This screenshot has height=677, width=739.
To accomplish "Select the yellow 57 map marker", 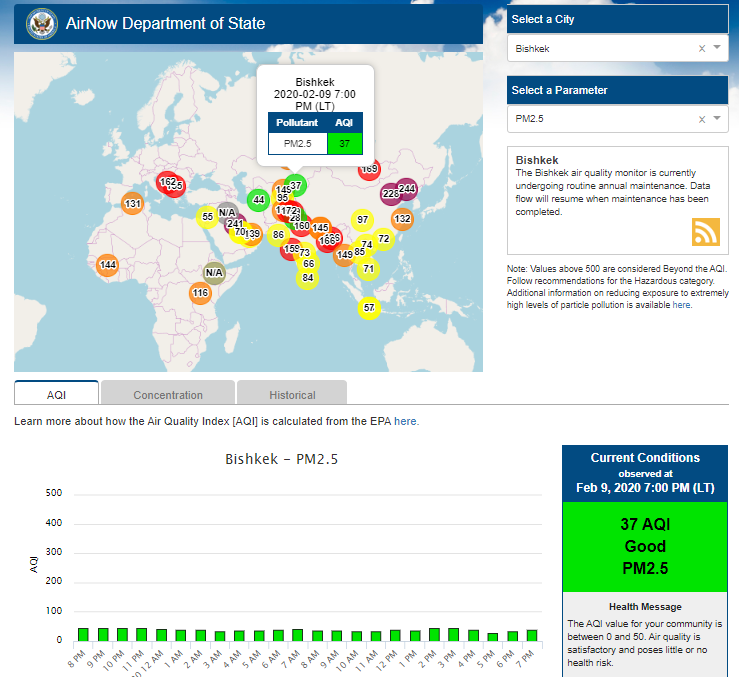I will click(369, 308).
